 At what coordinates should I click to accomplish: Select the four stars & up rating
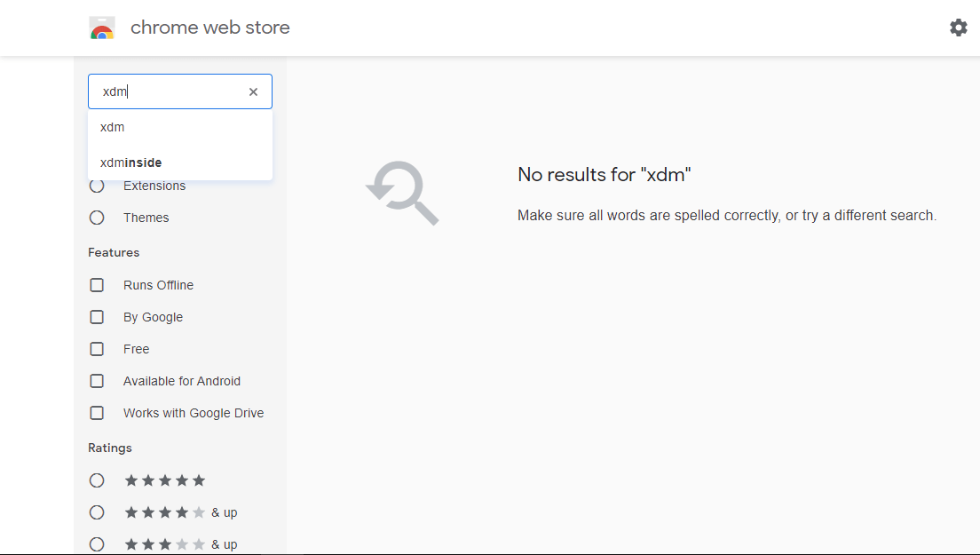[x=97, y=511]
